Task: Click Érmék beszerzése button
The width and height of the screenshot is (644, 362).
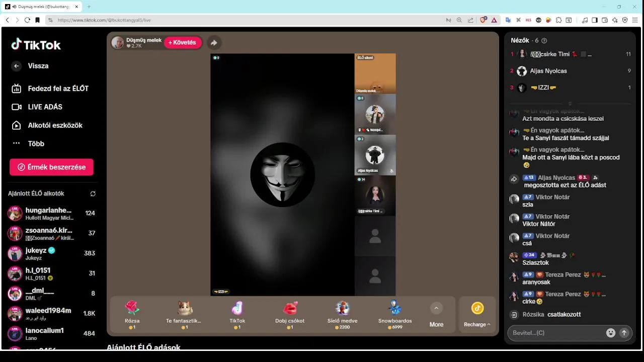Action: point(51,167)
